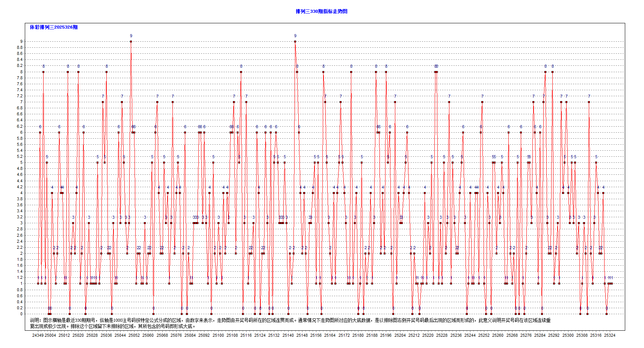Click the y-axis label 5.6
Image resolution: width=644 pixels, height=348 pixels.
20,145
